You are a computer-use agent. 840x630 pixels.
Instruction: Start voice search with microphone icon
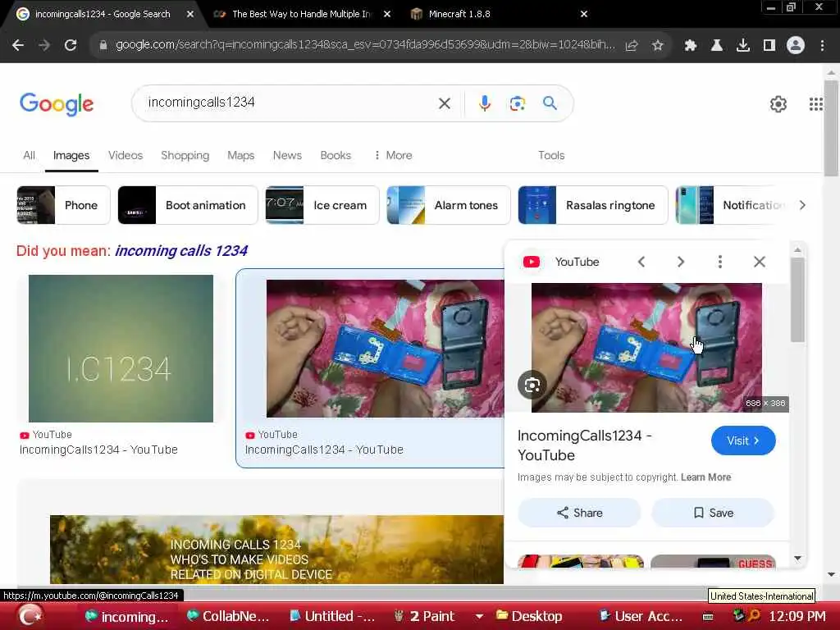click(484, 103)
